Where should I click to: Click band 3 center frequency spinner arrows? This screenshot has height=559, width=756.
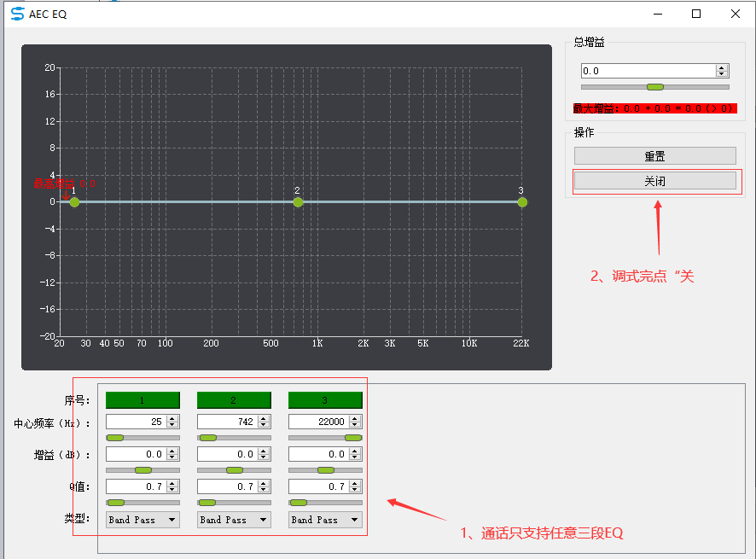(x=355, y=422)
